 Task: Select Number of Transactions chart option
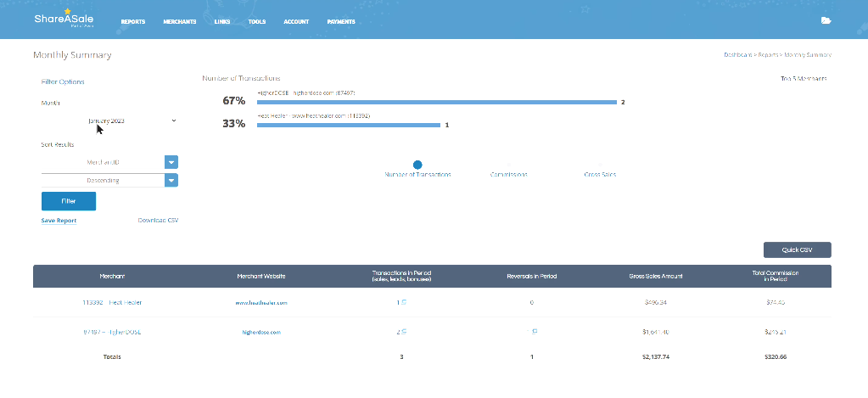pos(417,165)
